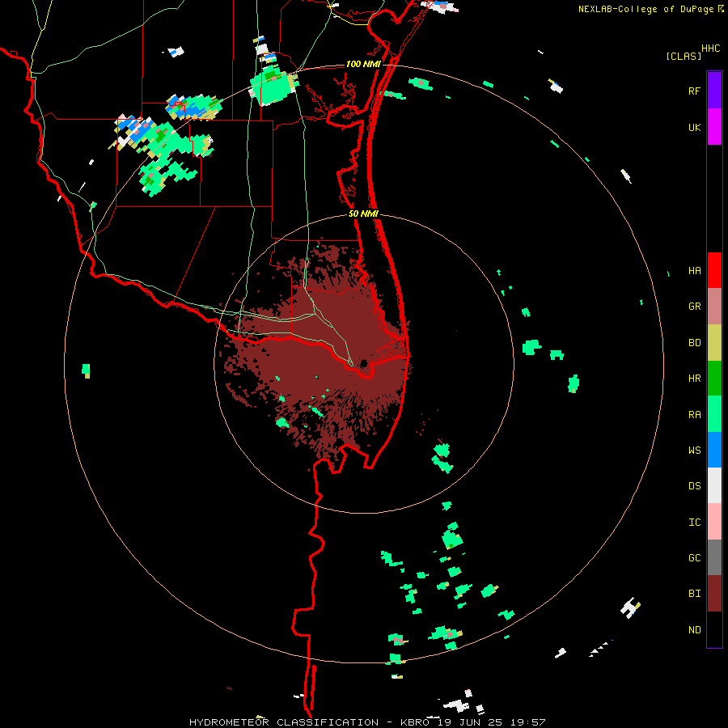Click the IC pink legend swatch
728x728 pixels.
(714, 522)
